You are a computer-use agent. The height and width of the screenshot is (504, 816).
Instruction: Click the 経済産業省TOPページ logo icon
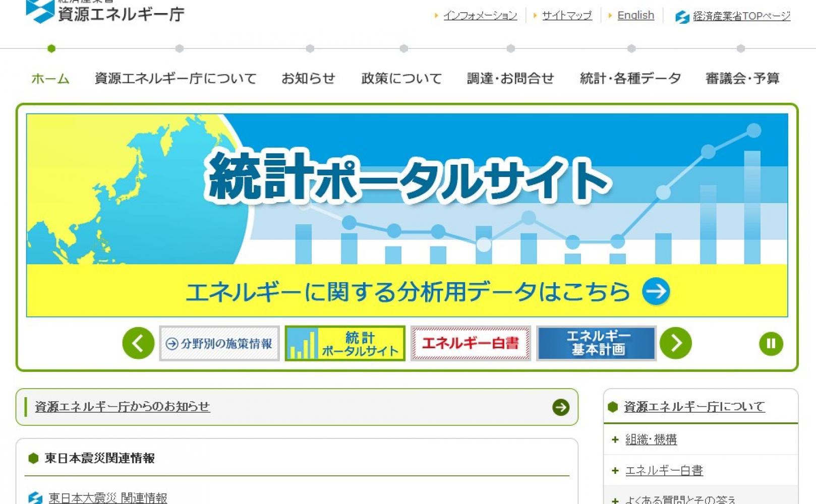click(x=682, y=17)
